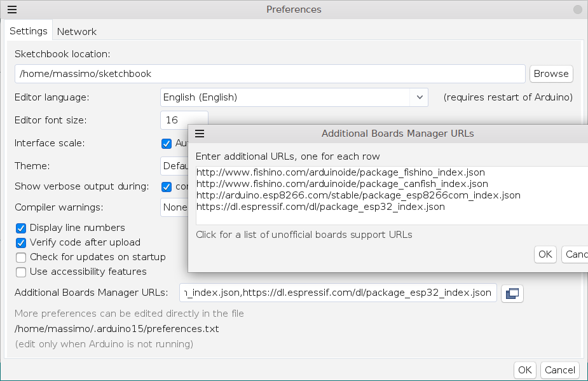Switch to the Network tab
The image size is (588, 381).
76,31
